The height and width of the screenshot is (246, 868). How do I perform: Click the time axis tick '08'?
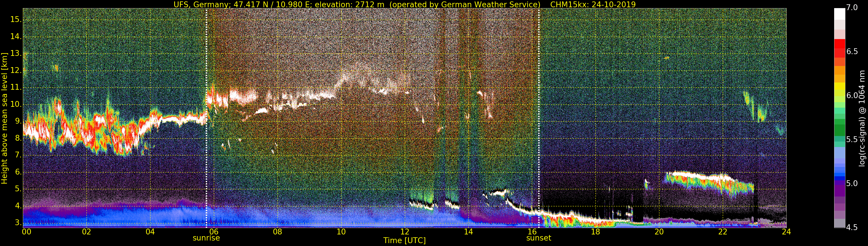[277, 232]
